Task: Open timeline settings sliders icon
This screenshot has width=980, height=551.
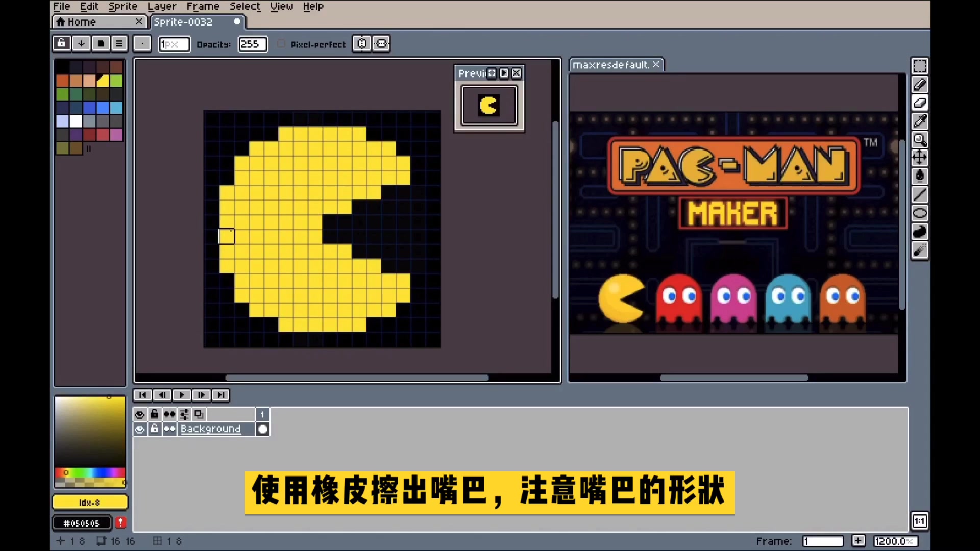Action: pyautogui.click(x=184, y=414)
